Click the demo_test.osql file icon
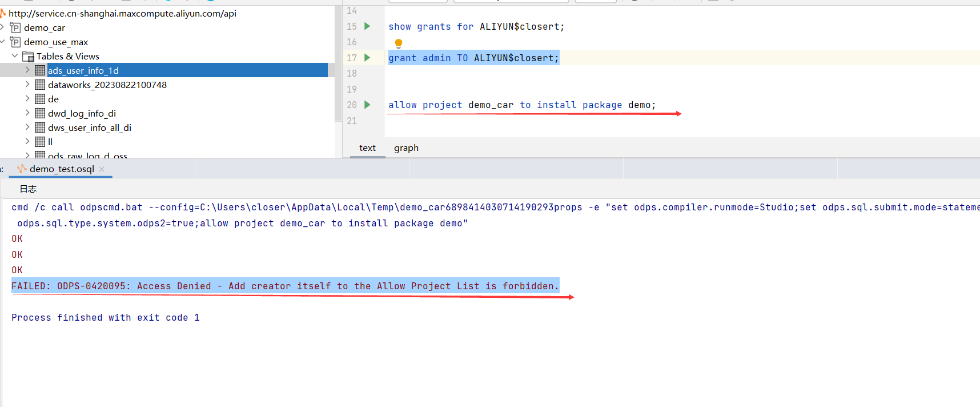980x407 pixels. (22, 169)
